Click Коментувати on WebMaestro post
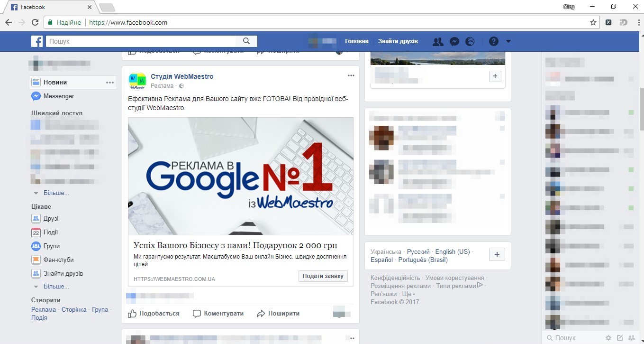 coord(218,314)
